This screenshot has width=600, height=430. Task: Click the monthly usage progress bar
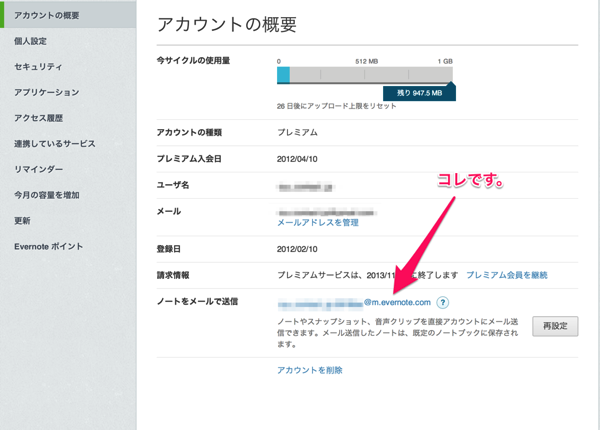[365, 75]
